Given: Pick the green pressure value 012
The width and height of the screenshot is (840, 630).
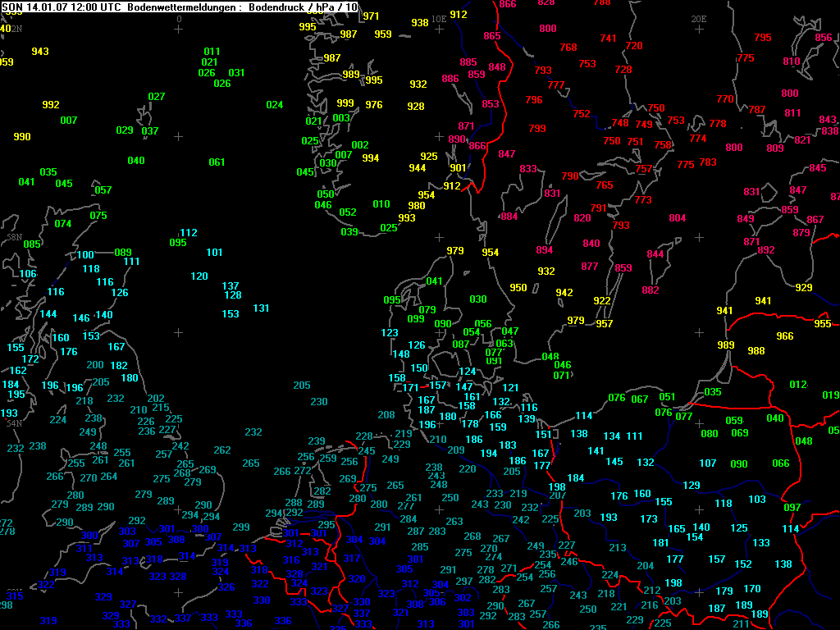Looking at the screenshot, I should pos(798,385).
